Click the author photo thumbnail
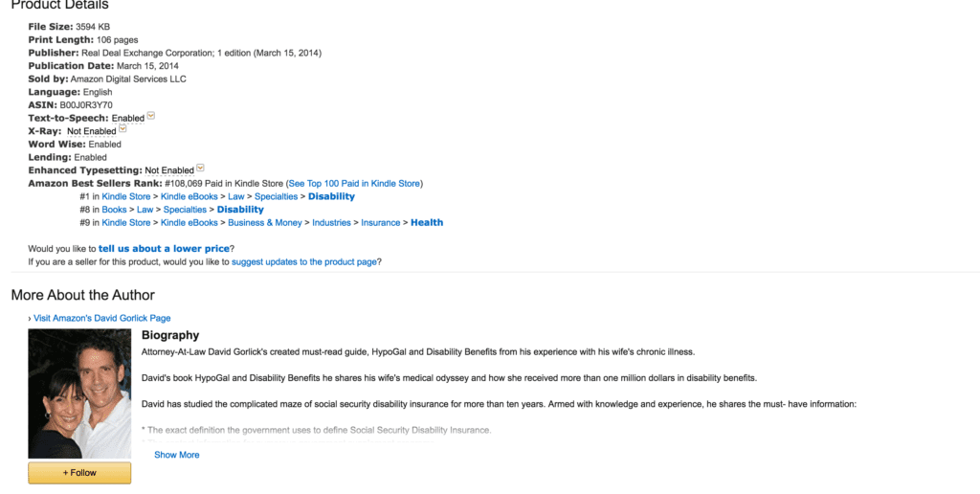 pyautogui.click(x=79, y=393)
